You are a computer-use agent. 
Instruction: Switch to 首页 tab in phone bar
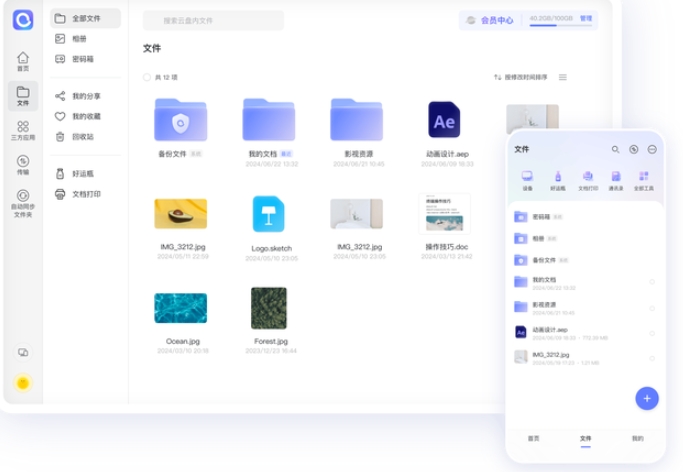[x=534, y=438]
